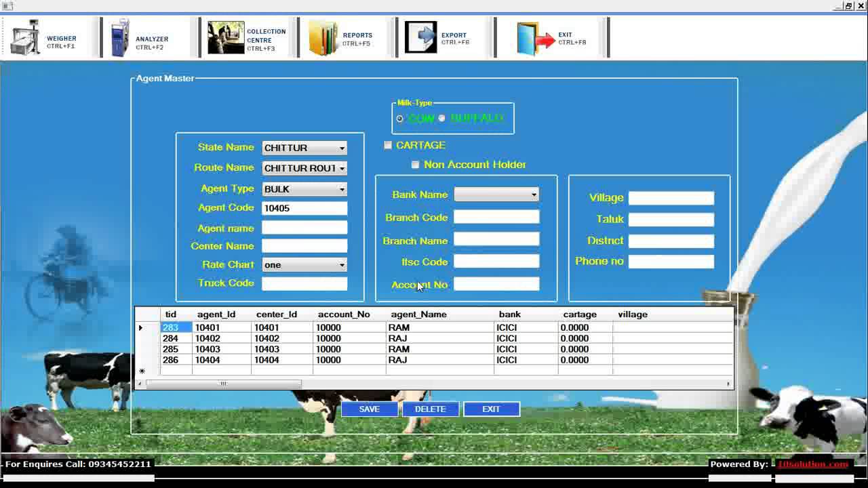
Task: Enable the CARTAGE checkbox
Action: [388, 145]
